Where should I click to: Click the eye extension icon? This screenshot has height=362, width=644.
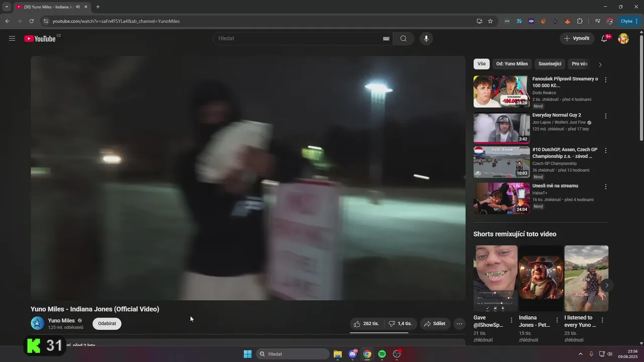[x=531, y=21]
